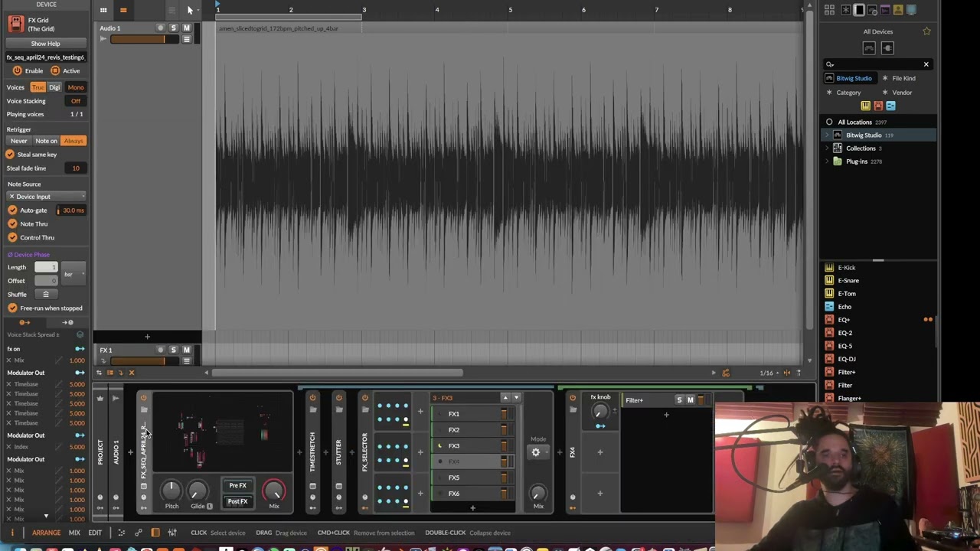Toggle Free-run when stopped checkbox

click(x=12, y=308)
